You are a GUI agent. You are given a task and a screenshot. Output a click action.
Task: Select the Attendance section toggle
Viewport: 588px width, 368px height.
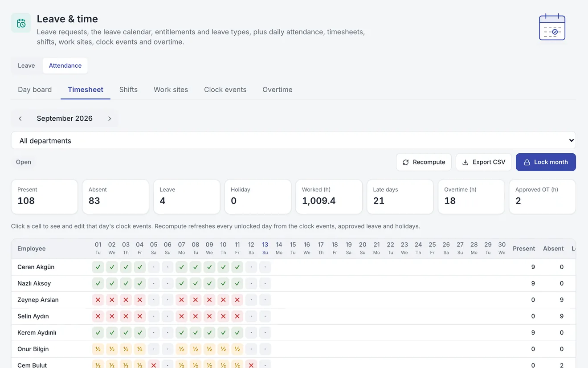click(65, 65)
